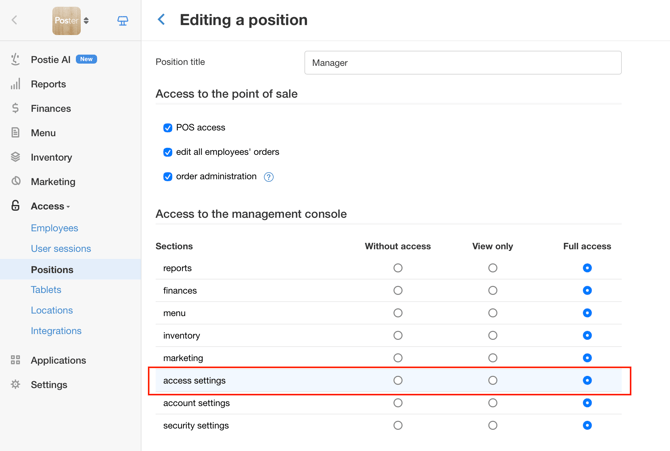This screenshot has height=451, width=670.
Task: Select Full access for inventory
Action: [x=587, y=336]
